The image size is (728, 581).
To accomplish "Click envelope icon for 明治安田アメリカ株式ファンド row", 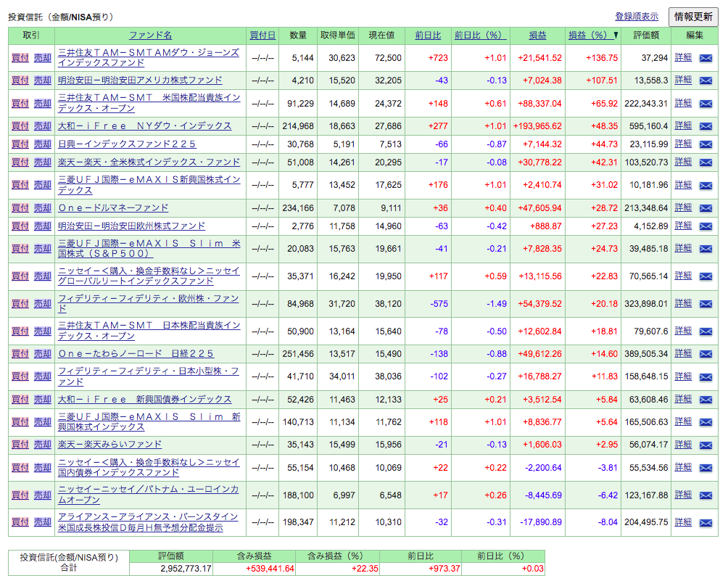I will (706, 81).
